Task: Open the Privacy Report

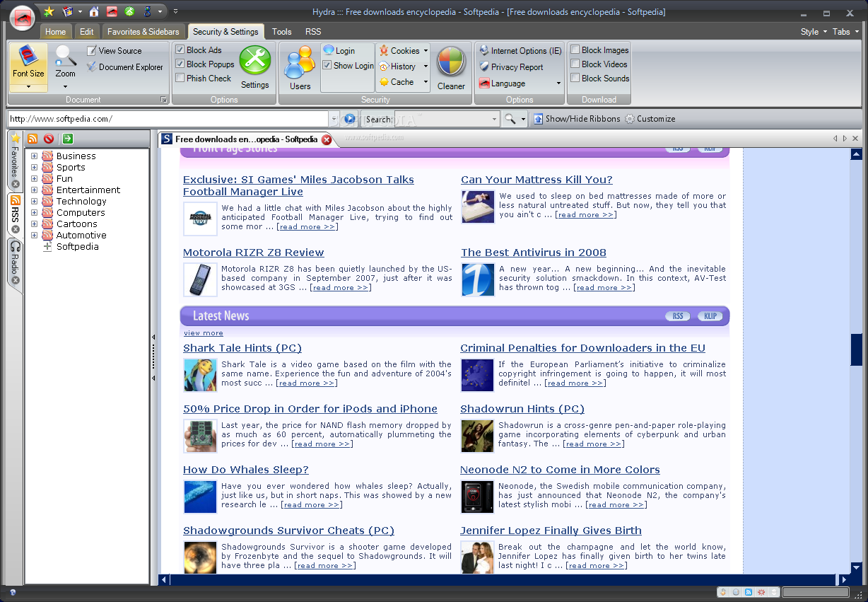Action: coord(511,67)
